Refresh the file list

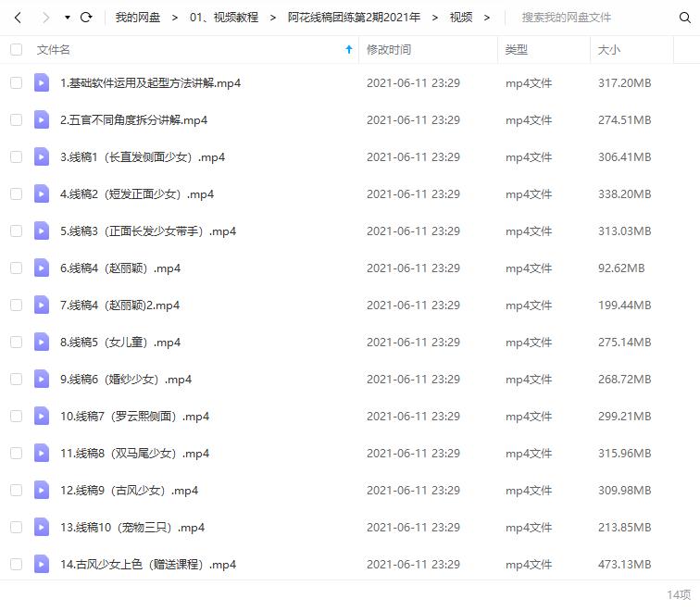pos(86,18)
